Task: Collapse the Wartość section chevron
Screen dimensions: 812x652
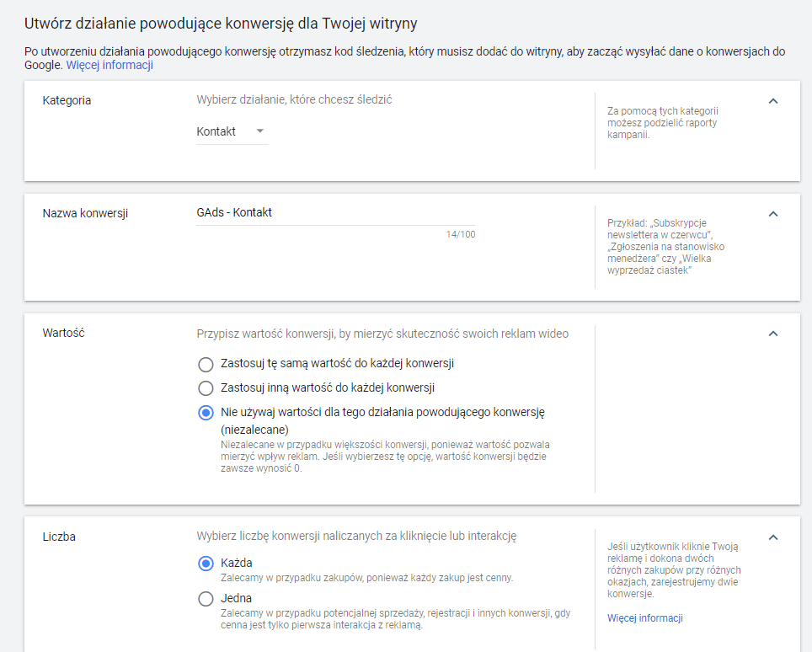Action: click(773, 334)
